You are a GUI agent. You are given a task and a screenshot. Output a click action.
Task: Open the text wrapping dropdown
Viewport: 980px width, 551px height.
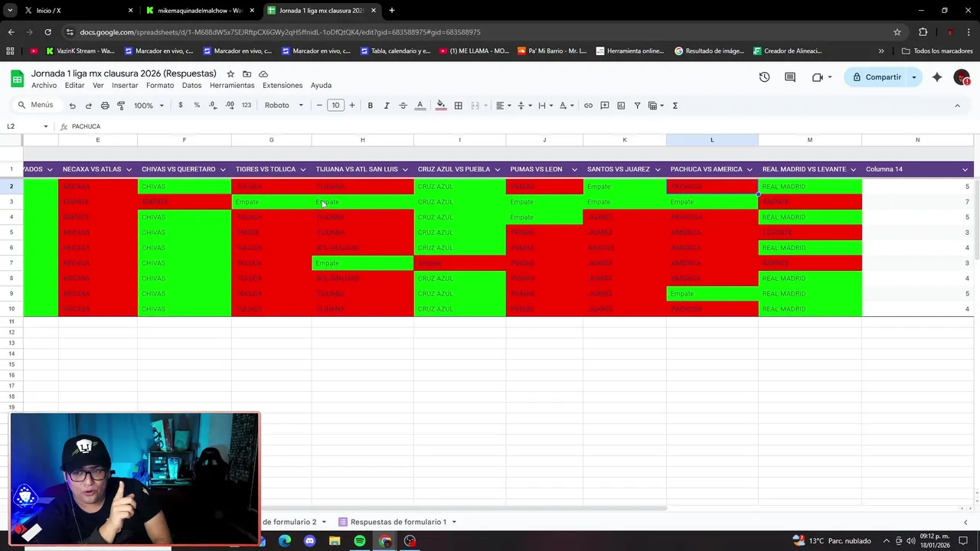pyautogui.click(x=544, y=106)
